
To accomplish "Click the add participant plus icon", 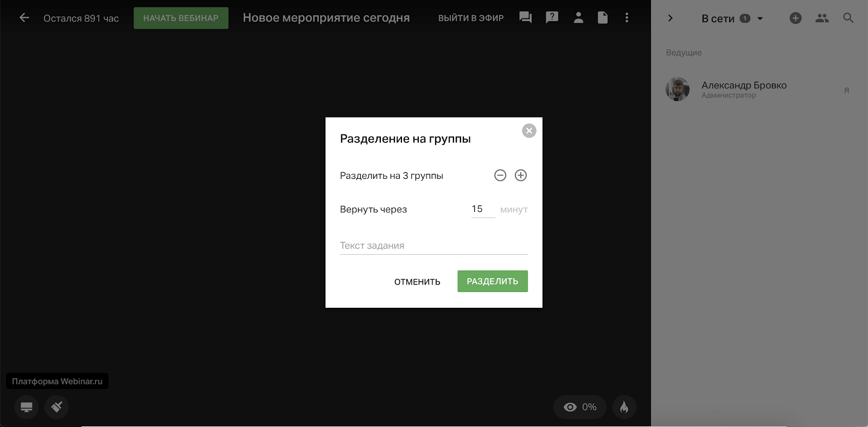I will click(795, 18).
